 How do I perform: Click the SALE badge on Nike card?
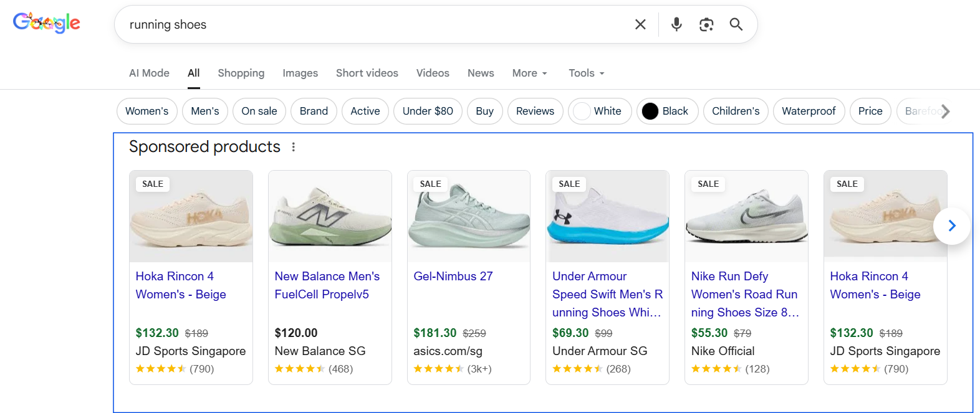[708, 184]
